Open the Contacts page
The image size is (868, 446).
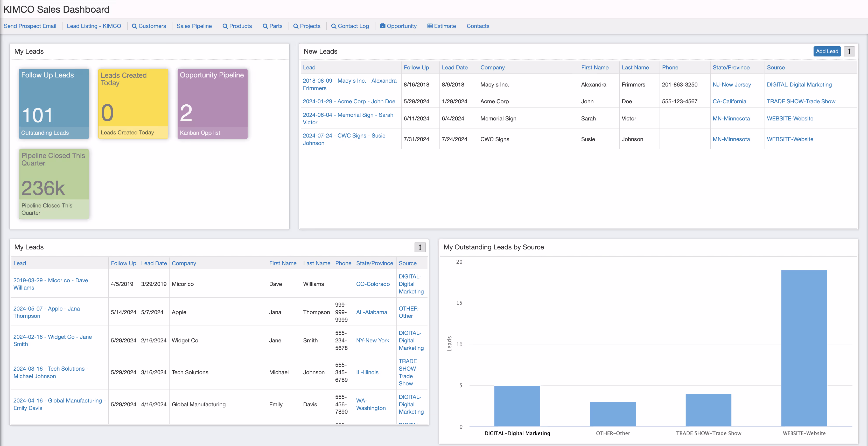(x=478, y=26)
